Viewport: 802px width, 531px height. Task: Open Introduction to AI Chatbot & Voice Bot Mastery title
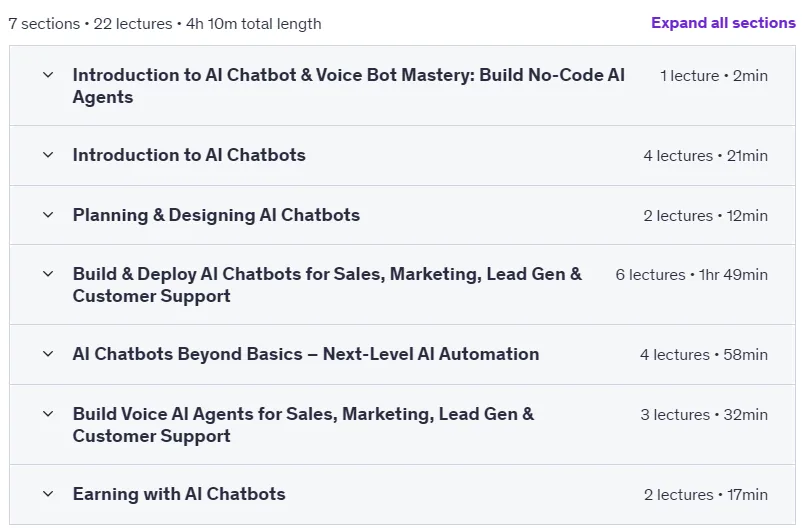349,86
